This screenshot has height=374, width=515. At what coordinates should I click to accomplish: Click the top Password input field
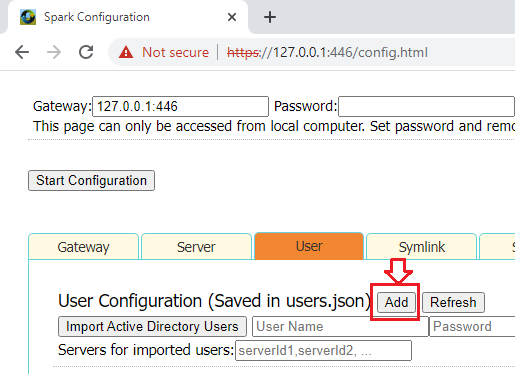(x=426, y=106)
